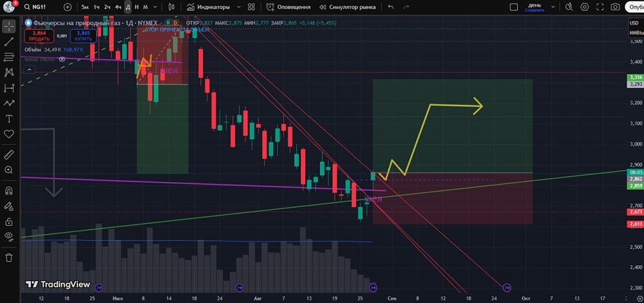Screen dimensions: 644x303
Task: Click the timeline event marker before Сен
Action: coord(373,288)
